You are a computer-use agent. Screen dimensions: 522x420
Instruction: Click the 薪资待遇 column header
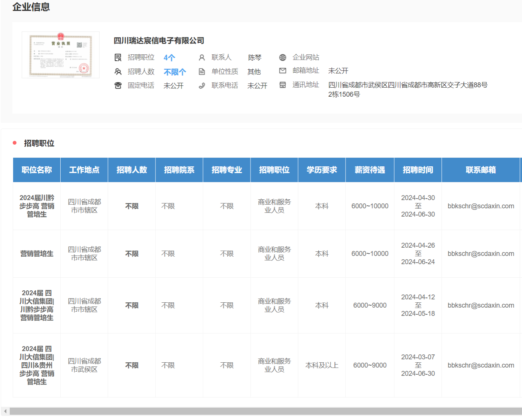[x=370, y=170]
